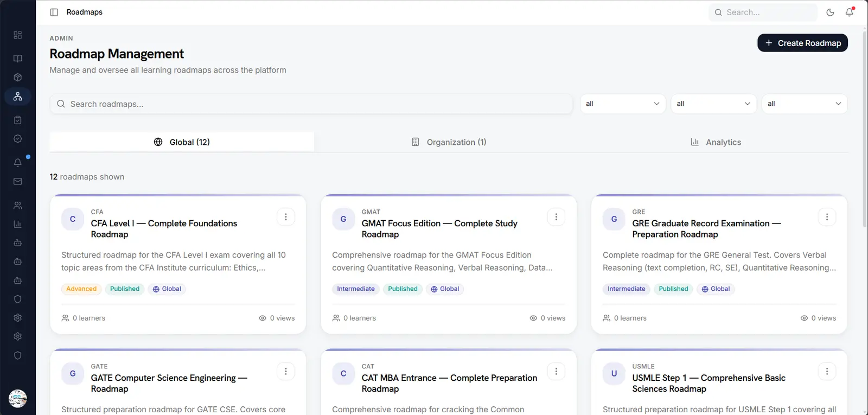Open the three-dot menu on the CAT card
Image resolution: width=868 pixels, height=415 pixels.
tap(556, 372)
